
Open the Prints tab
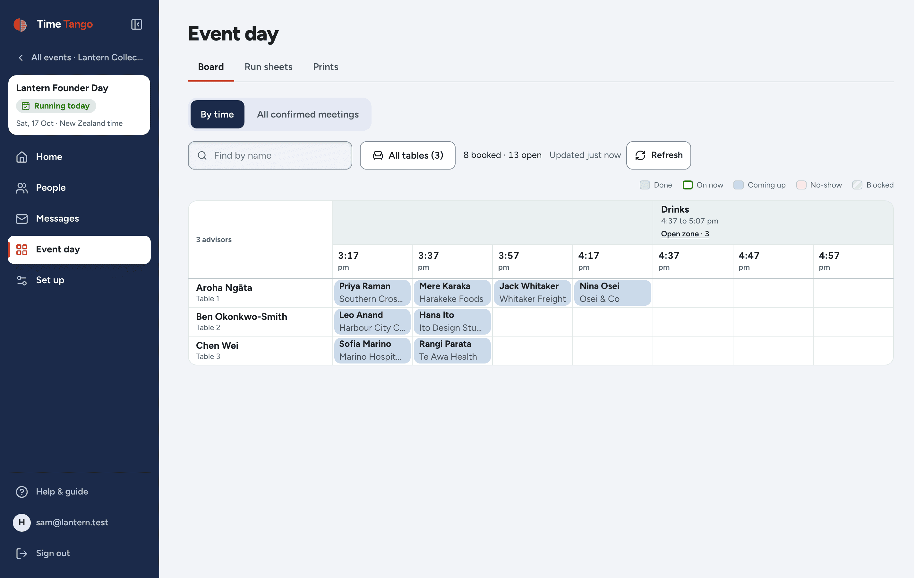click(326, 67)
